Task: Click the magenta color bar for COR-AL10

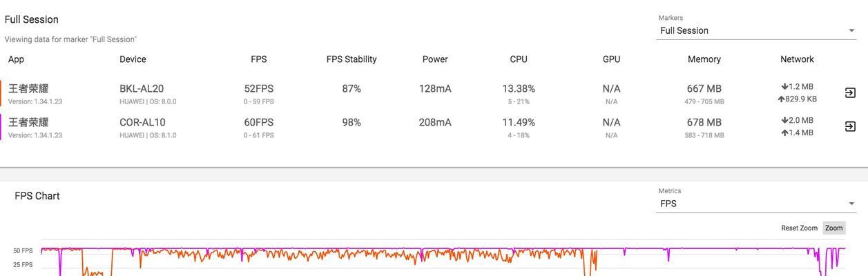Action: [1, 127]
